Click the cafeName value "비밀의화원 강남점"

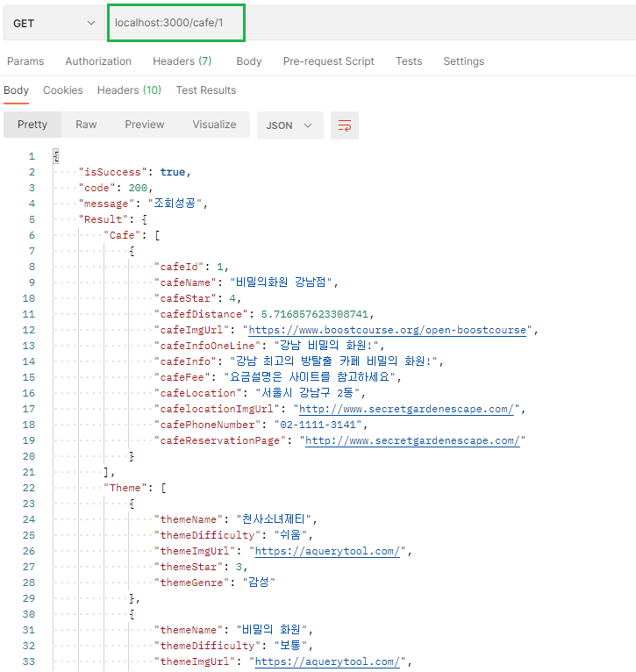click(x=282, y=282)
